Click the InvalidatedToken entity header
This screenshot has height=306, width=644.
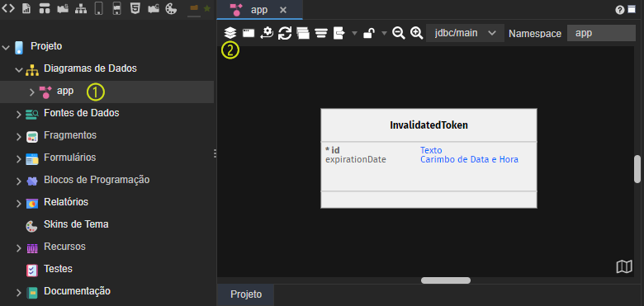click(429, 125)
